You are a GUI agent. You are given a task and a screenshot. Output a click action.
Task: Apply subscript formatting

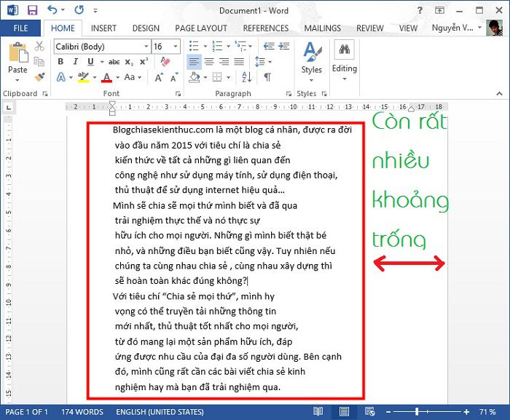[129, 62]
